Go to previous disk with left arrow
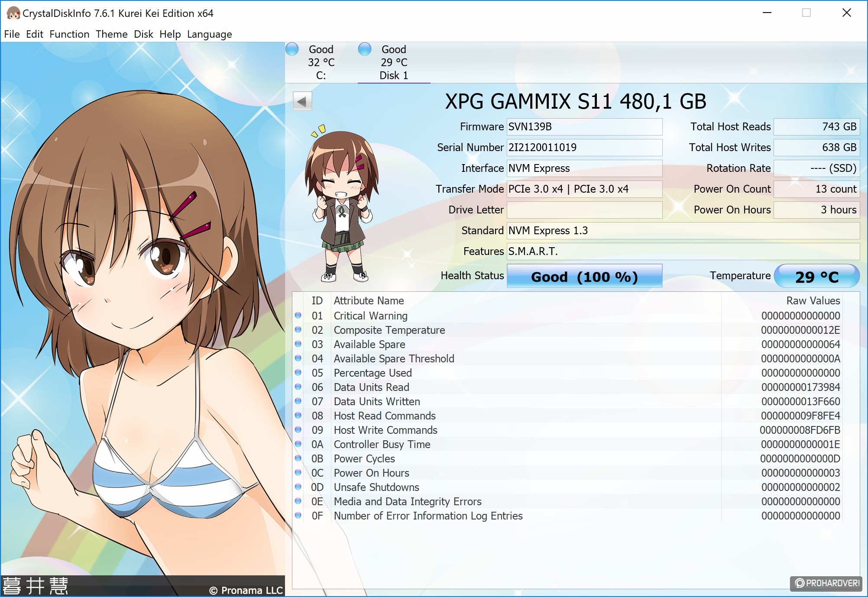The image size is (868, 597). tap(302, 101)
